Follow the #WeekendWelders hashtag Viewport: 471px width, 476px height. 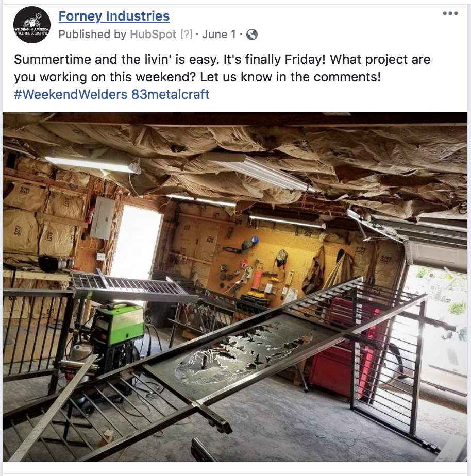(x=71, y=94)
